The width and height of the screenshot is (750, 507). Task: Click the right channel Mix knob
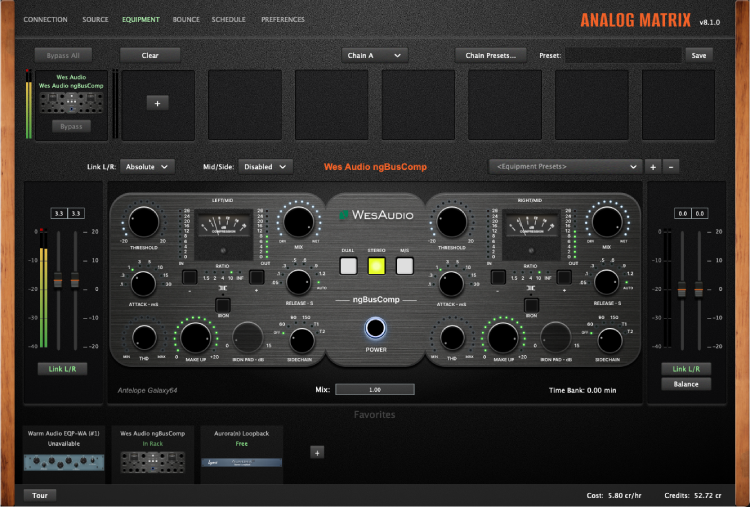(606, 222)
